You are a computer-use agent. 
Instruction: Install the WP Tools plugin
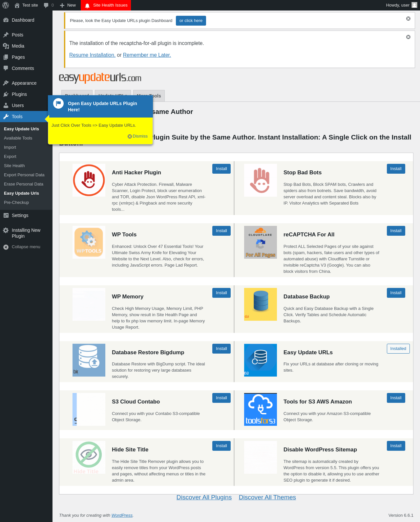pos(221,231)
